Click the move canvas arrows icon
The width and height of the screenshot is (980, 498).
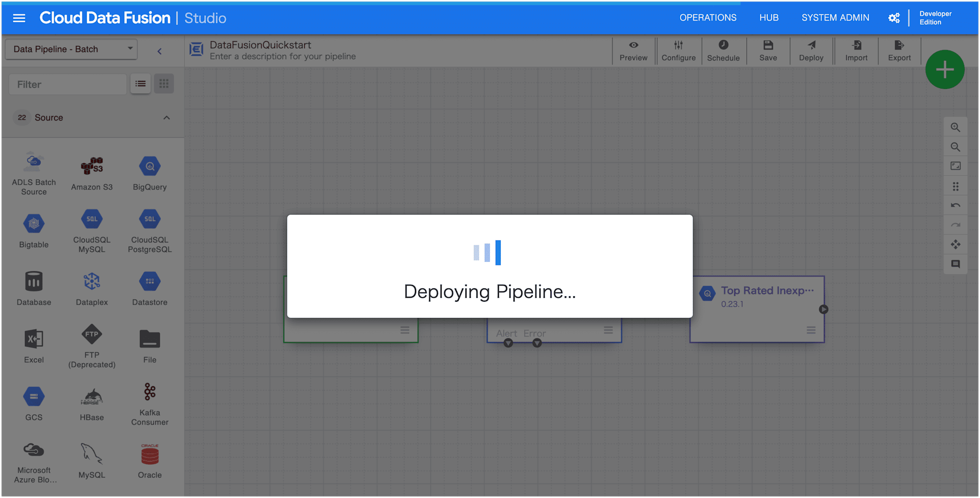[x=955, y=244]
